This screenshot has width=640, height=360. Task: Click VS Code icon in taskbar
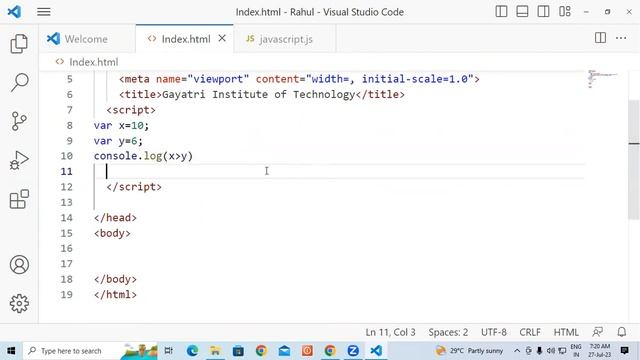(x=376, y=351)
